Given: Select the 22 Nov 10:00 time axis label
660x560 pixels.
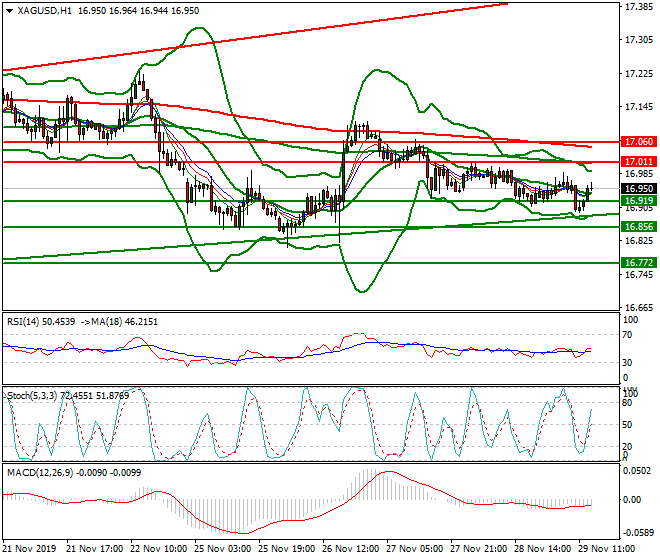Looking at the screenshot, I should (x=160, y=549).
